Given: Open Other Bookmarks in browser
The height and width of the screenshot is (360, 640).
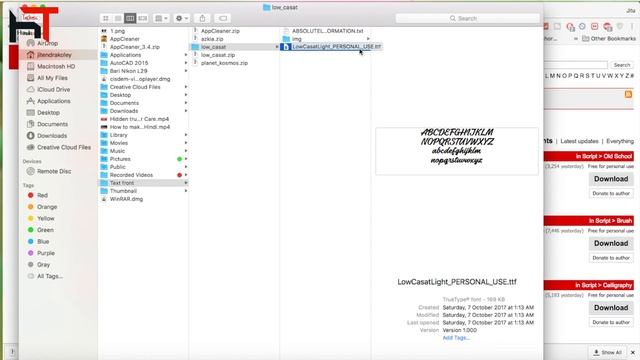Looking at the screenshot, I should [x=609, y=38].
